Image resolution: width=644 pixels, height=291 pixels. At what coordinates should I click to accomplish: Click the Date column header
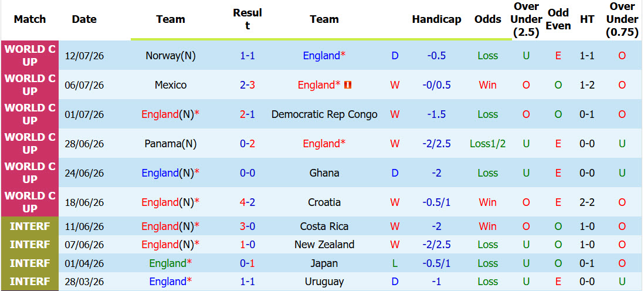[x=84, y=19]
